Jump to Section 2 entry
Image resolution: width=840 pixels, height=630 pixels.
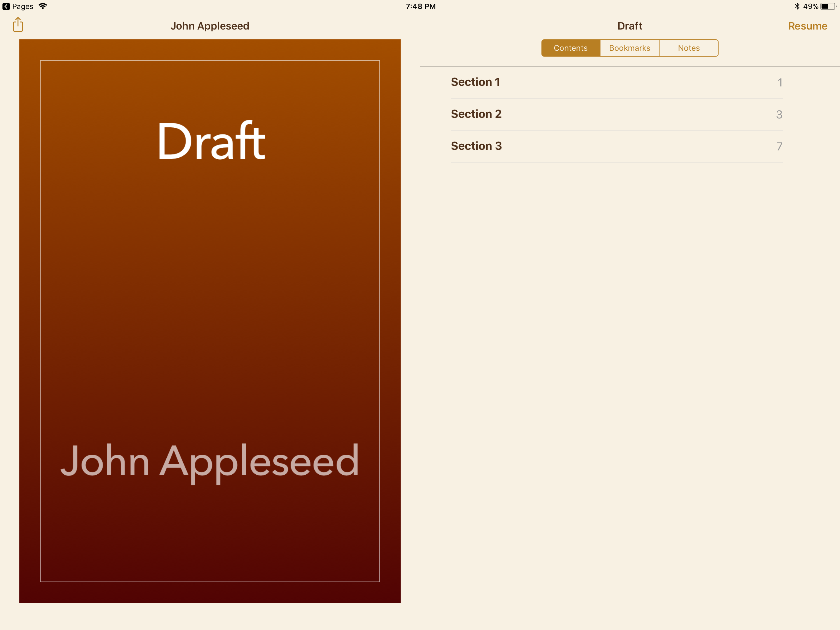(476, 114)
